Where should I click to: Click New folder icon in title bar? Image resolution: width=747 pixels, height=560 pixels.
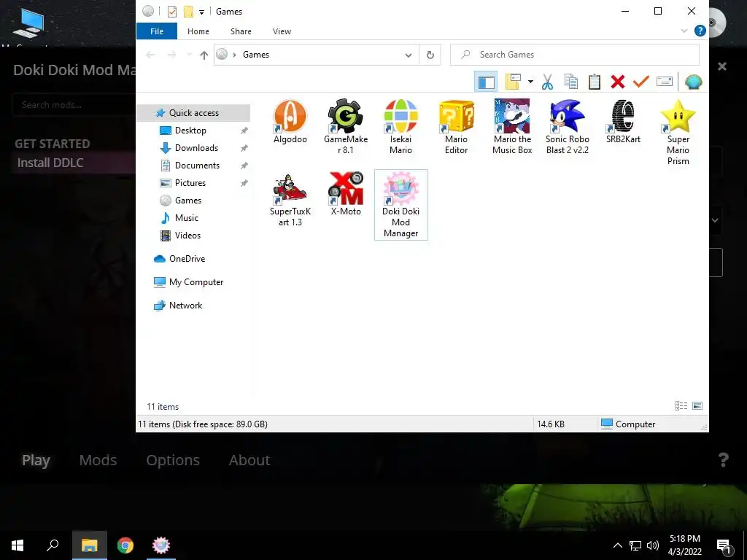[188, 12]
